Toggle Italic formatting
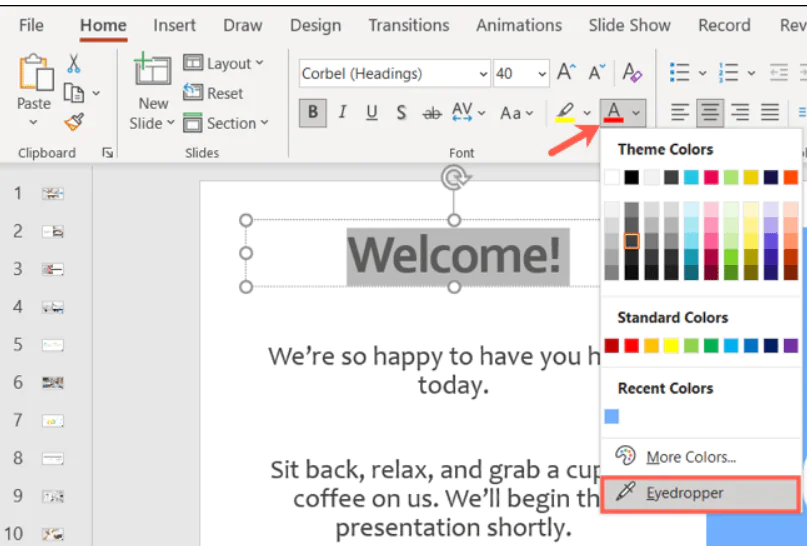 [342, 112]
